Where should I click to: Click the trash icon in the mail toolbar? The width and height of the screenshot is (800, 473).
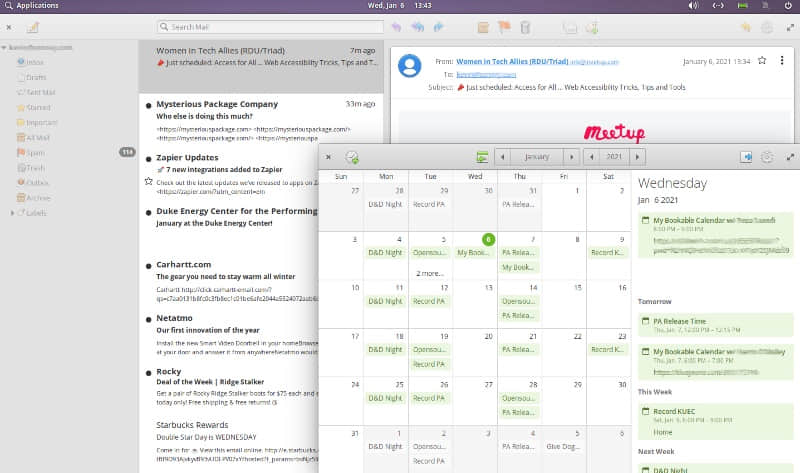coord(526,27)
